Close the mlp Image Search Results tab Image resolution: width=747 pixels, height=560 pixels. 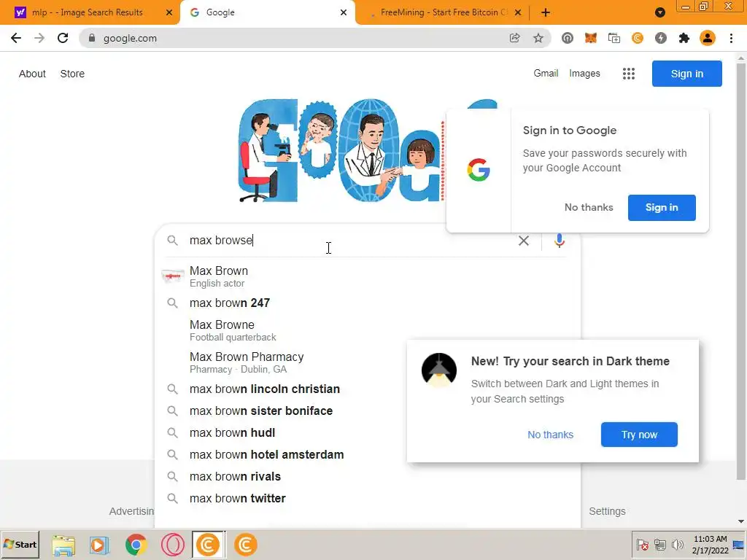tap(169, 12)
